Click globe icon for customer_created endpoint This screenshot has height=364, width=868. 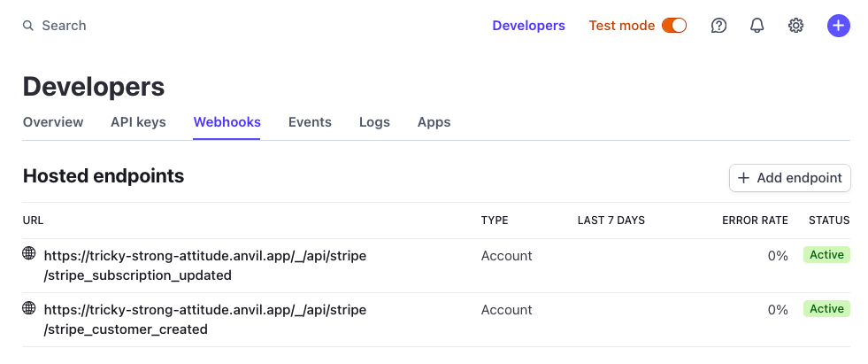coord(29,308)
